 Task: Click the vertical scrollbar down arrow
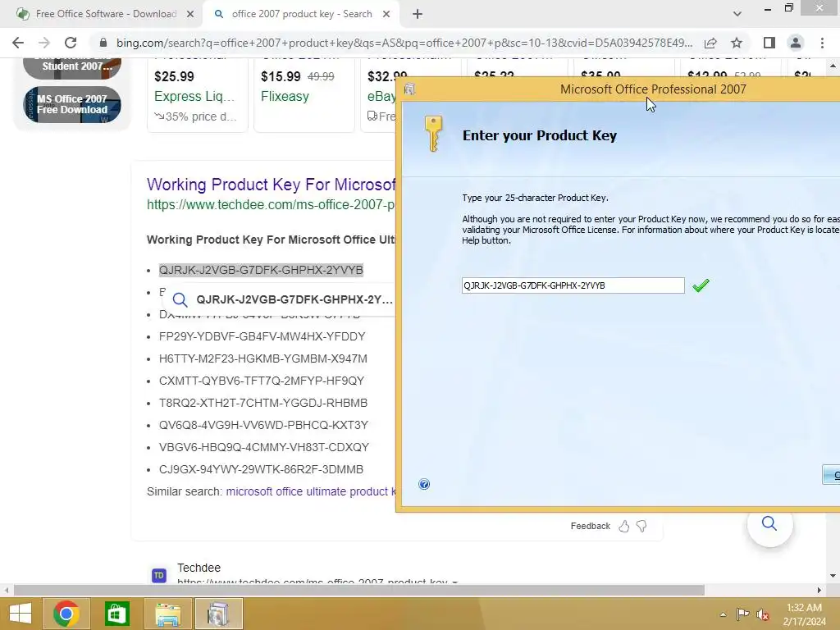coord(833,576)
